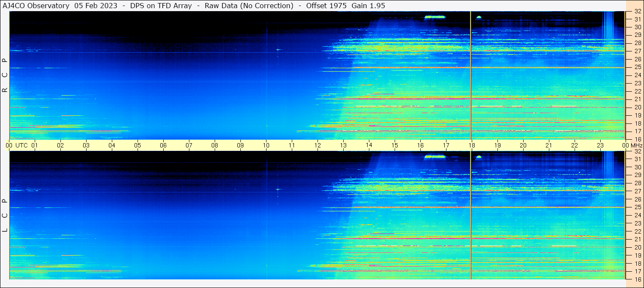The image size is (644, 288).
Task: Pick the 21 hour tick on UTC axis
Action: point(548,145)
